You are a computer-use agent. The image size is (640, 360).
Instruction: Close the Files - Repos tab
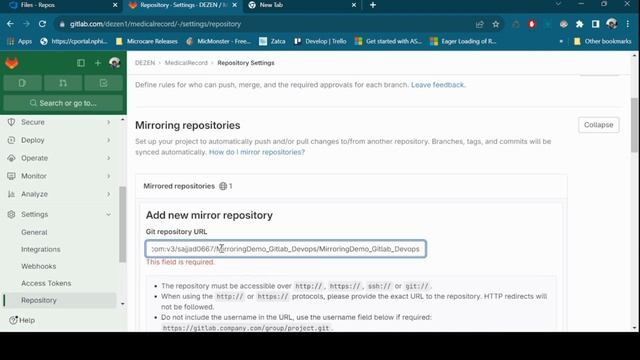click(x=115, y=5)
